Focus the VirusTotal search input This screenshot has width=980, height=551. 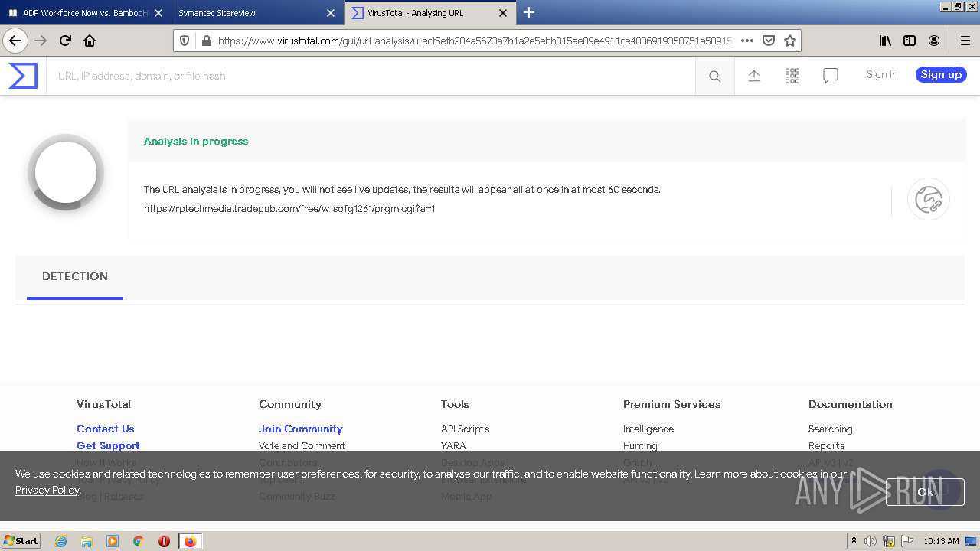click(x=371, y=76)
